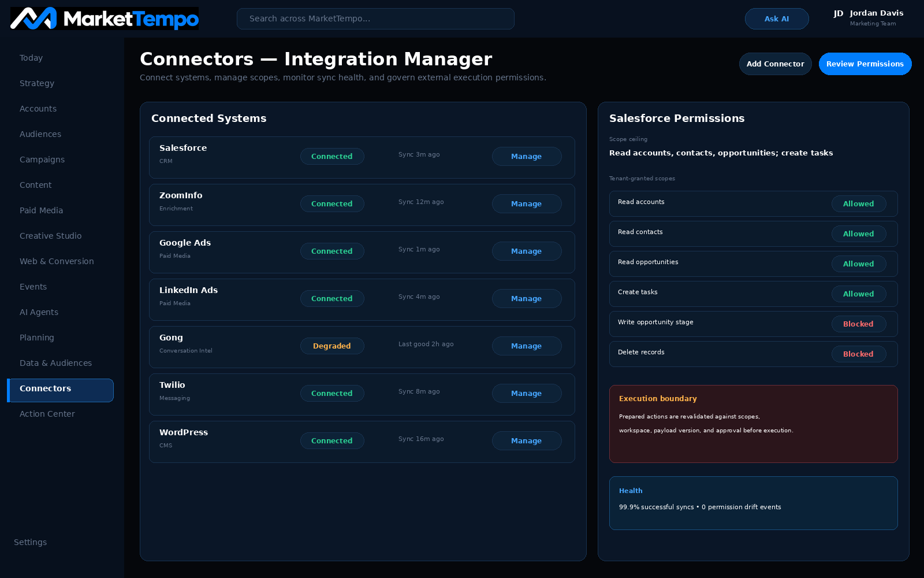Viewport: 924px width, 578px height.
Task: Select the Connectors sidebar item
Action: click(x=60, y=390)
